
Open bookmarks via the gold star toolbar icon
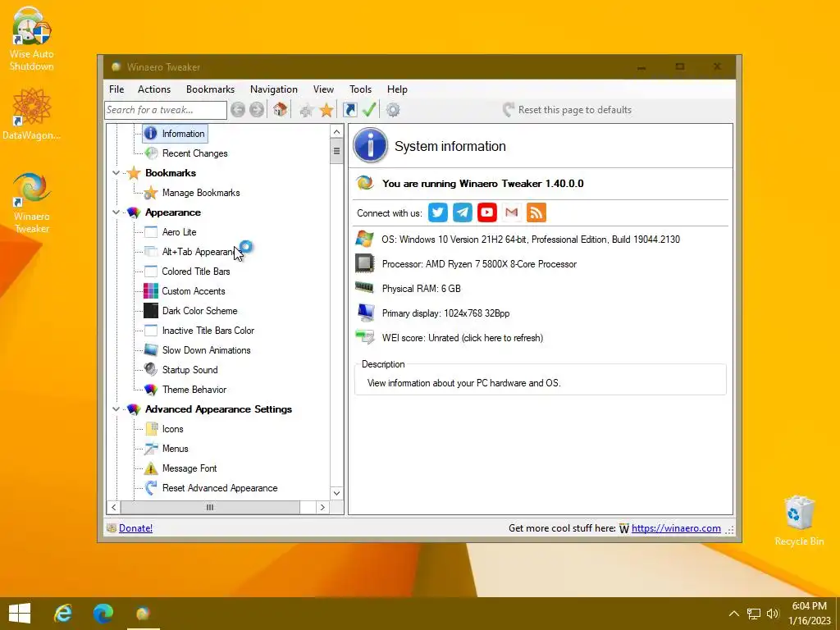(x=326, y=111)
